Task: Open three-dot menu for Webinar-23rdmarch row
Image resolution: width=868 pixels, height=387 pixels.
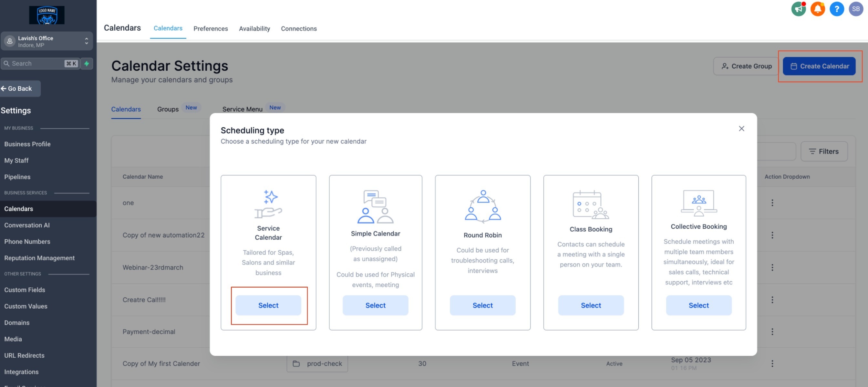Action: [772, 268]
